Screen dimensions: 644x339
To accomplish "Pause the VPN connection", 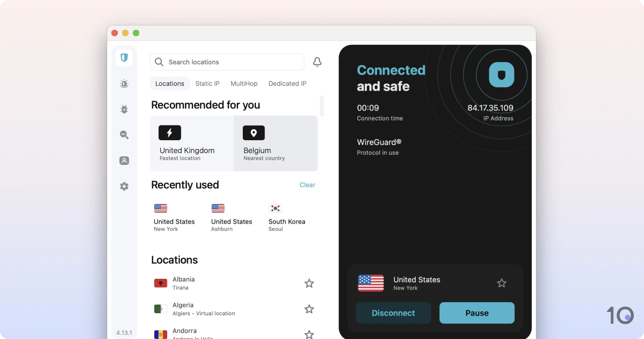I will coord(477,313).
